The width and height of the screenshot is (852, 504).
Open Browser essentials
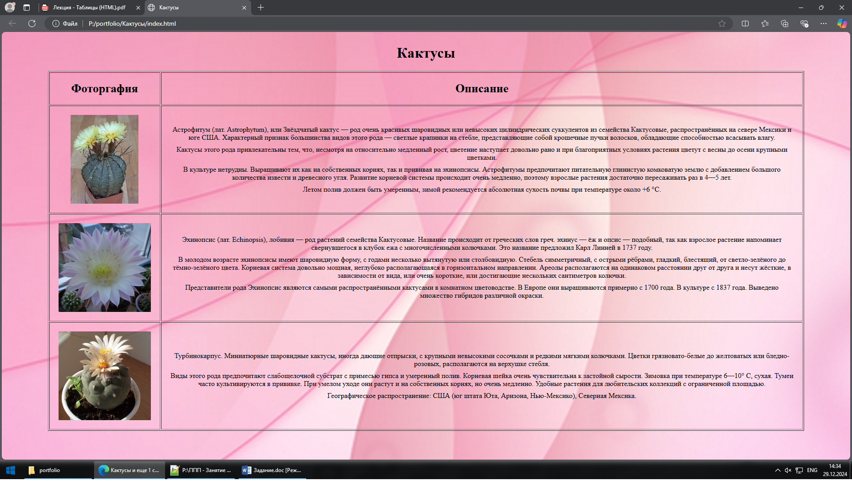804,24
